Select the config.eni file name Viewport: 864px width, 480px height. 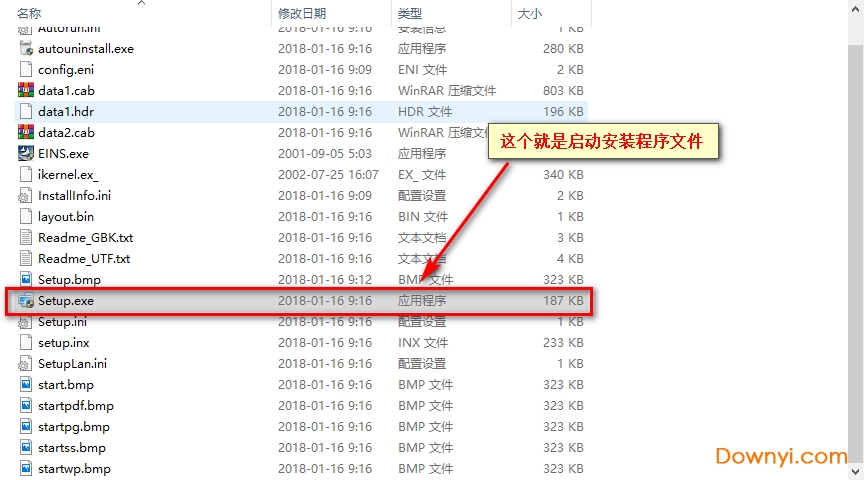click(x=66, y=69)
